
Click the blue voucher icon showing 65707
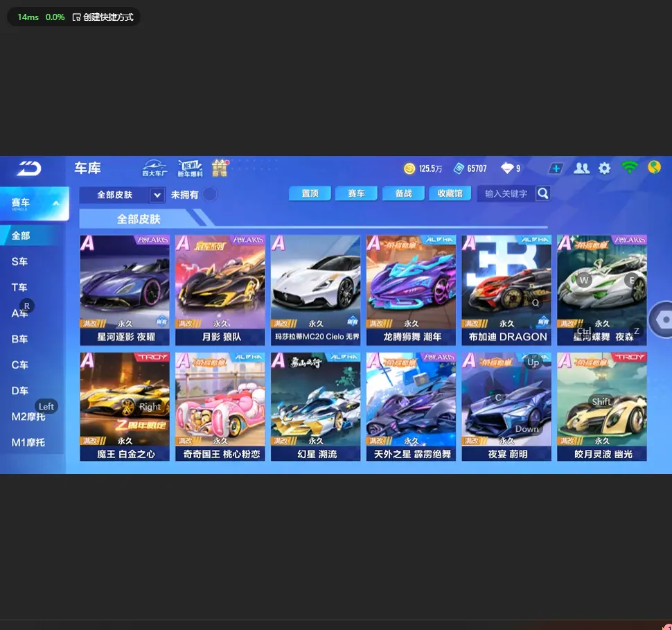pos(459,168)
